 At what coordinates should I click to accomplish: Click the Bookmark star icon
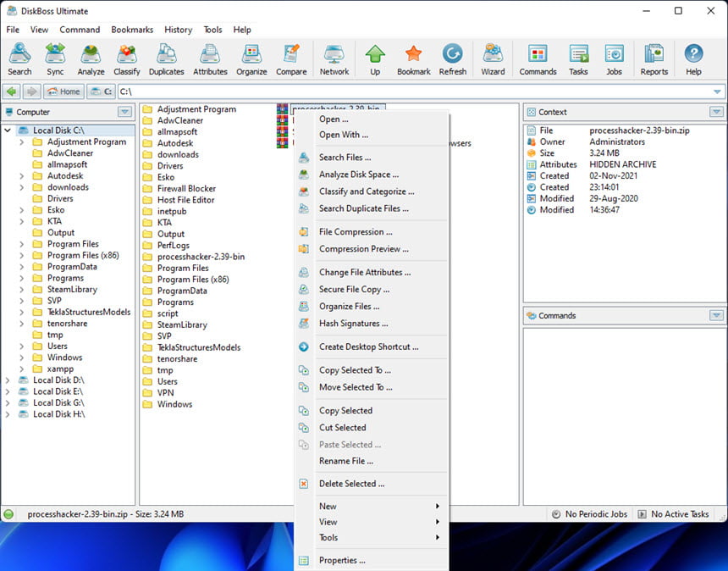pos(413,58)
